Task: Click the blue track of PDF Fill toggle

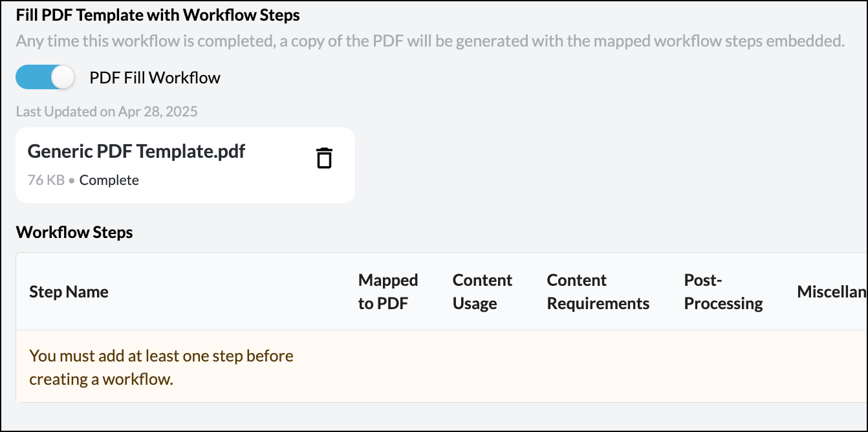Action: [32, 78]
